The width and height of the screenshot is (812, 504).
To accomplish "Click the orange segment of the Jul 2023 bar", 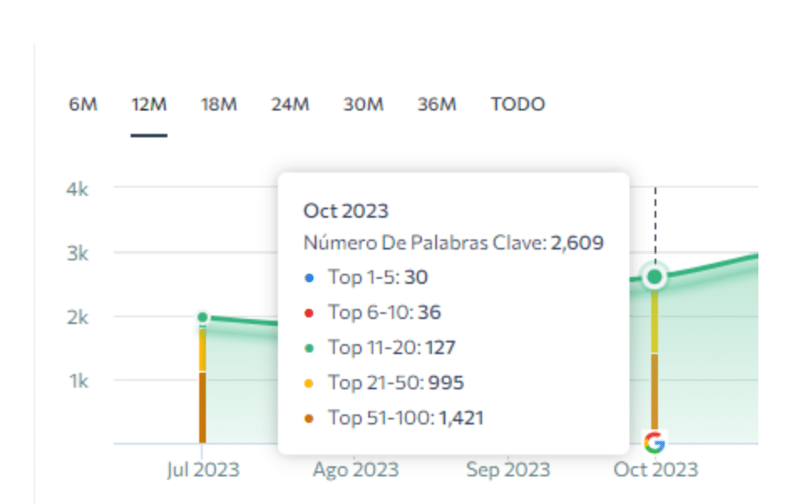I will click(x=203, y=408).
